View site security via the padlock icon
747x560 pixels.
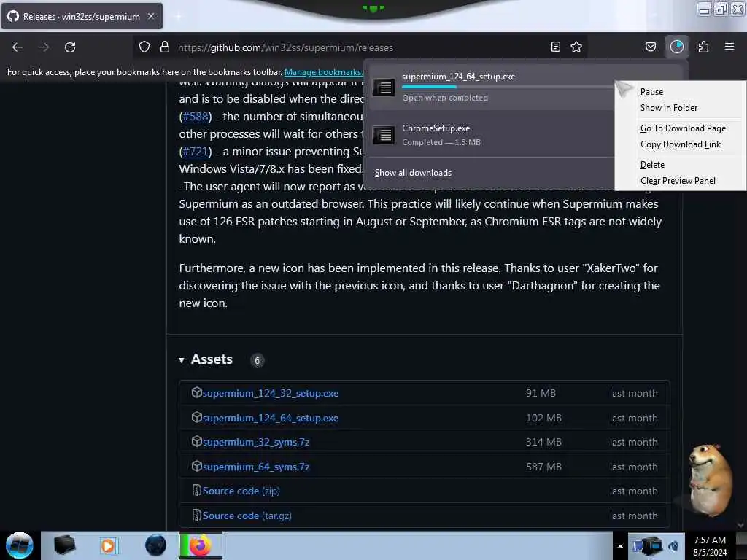(165, 47)
